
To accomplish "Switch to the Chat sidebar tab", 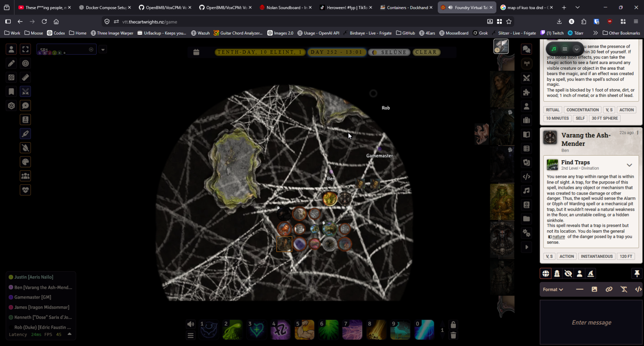I will 527,49.
